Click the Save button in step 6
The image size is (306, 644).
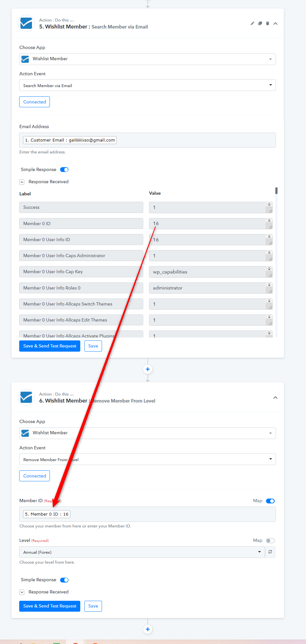[93, 606]
